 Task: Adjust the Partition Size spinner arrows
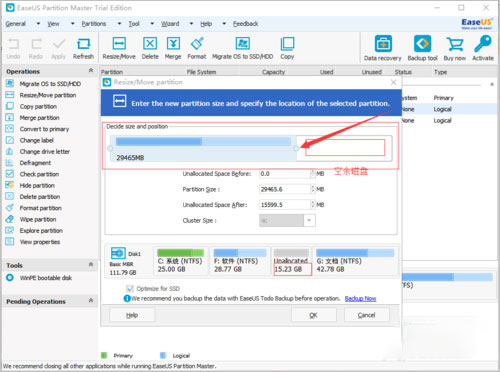(x=313, y=189)
